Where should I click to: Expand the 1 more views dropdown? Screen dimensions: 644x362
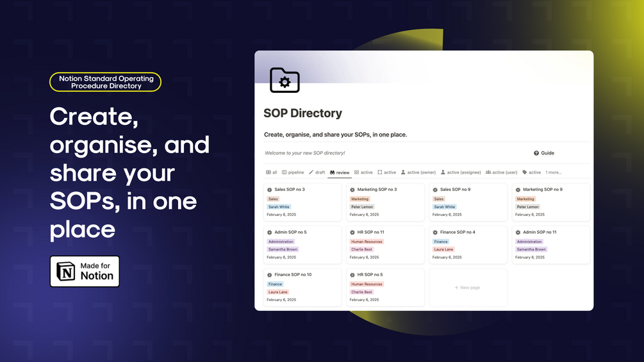(553, 172)
